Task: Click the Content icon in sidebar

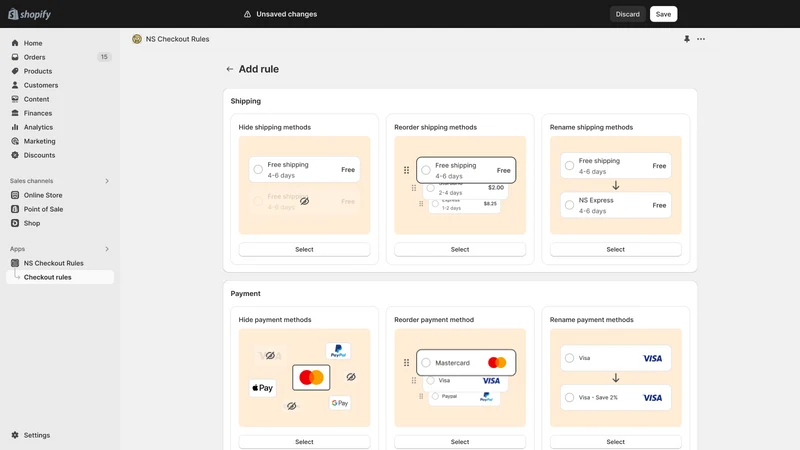Action: (x=15, y=99)
